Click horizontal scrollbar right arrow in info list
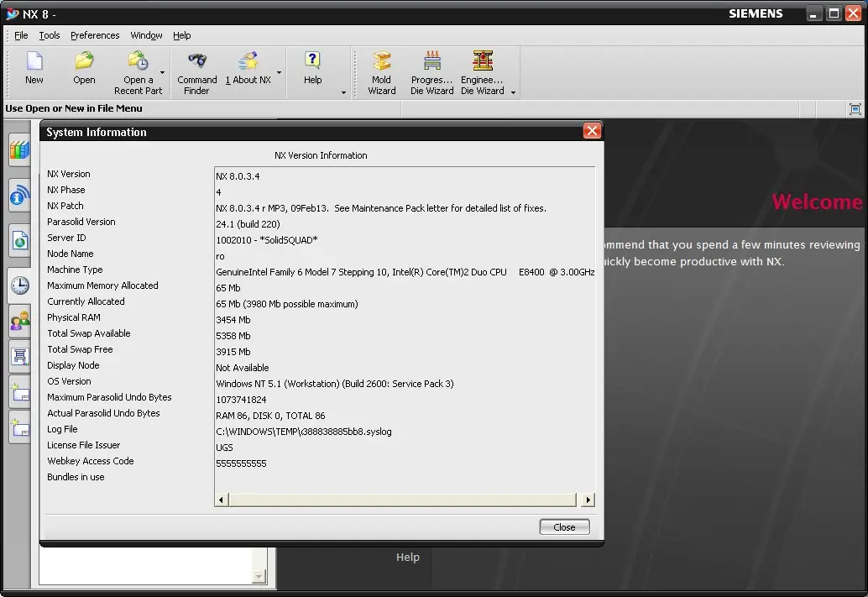 coord(588,500)
